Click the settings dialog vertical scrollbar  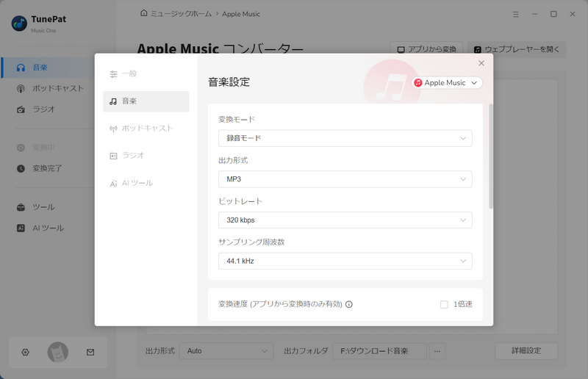tap(491, 156)
